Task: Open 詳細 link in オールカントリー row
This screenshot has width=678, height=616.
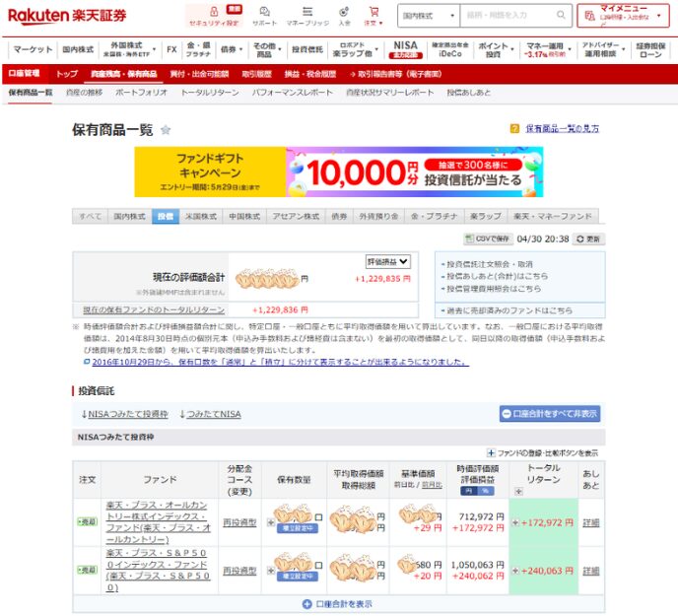Action: [590, 522]
